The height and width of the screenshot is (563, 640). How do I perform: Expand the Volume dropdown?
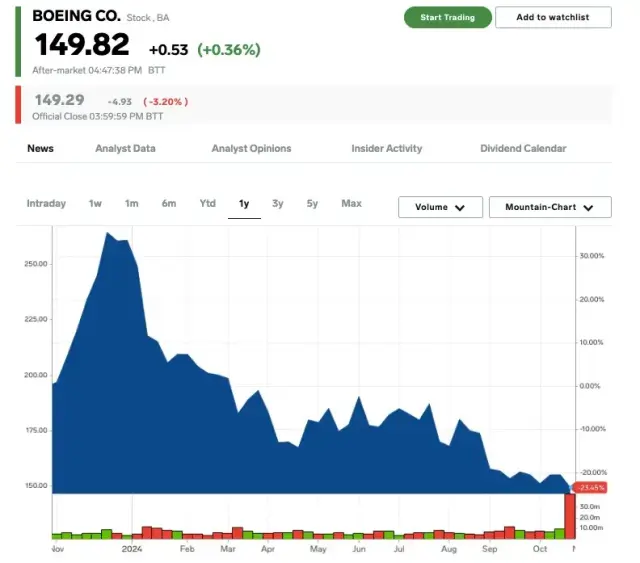(x=440, y=207)
